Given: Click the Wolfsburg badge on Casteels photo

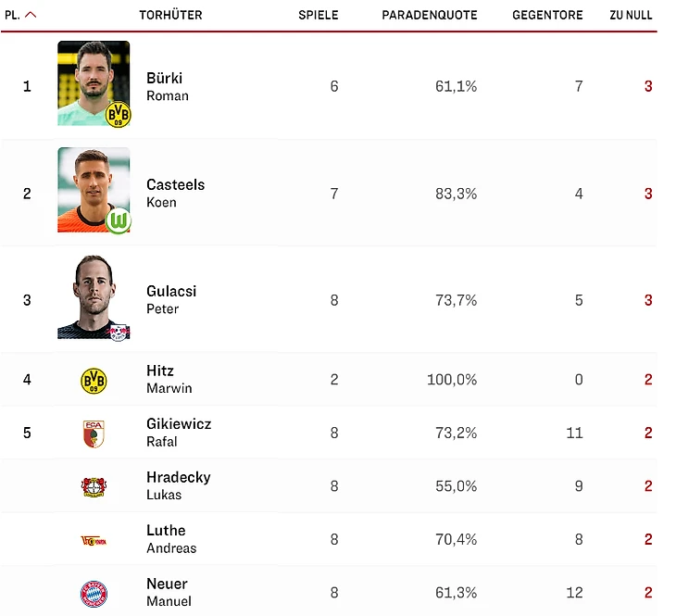Looking at the screenshot, I should (x=119, y=220).
